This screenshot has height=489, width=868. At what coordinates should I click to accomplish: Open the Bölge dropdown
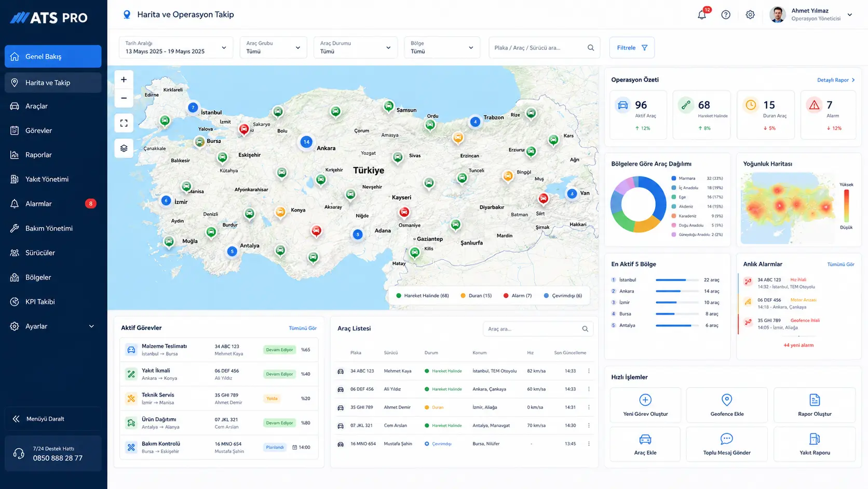[442, 47]
